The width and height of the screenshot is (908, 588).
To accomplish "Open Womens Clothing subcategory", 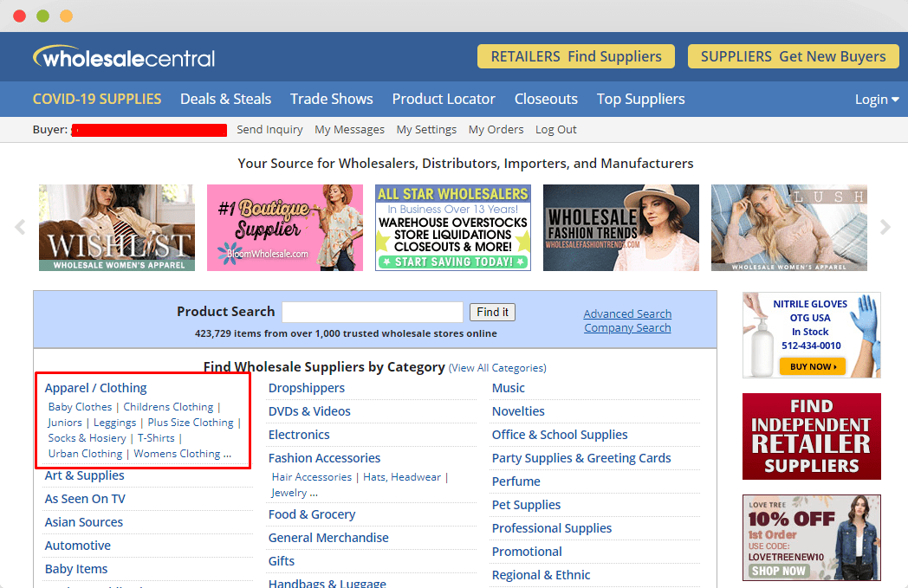I will click(178, 454).
